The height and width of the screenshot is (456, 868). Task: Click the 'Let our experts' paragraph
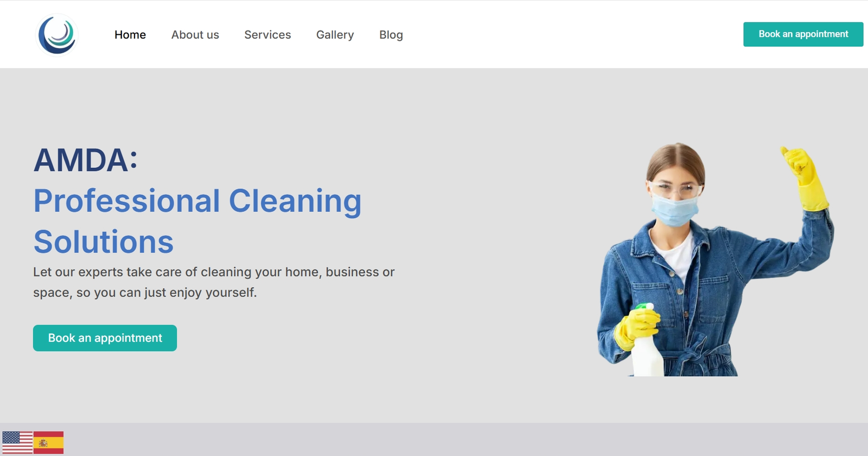pos(214,282)
